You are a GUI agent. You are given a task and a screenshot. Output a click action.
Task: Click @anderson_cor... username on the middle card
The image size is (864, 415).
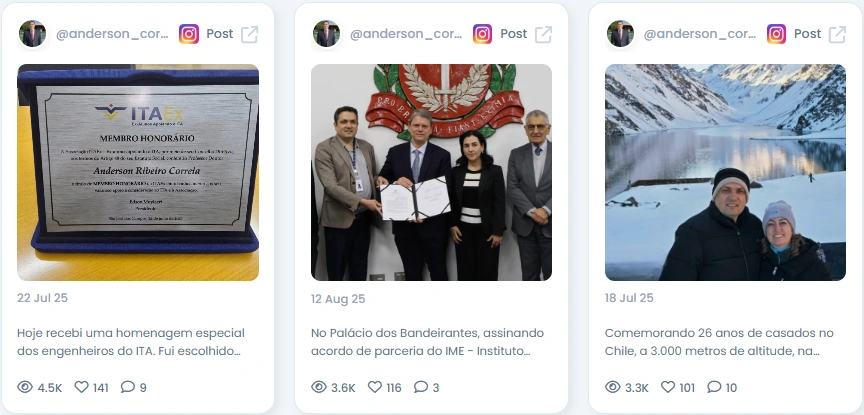click(x=406, y=34)
